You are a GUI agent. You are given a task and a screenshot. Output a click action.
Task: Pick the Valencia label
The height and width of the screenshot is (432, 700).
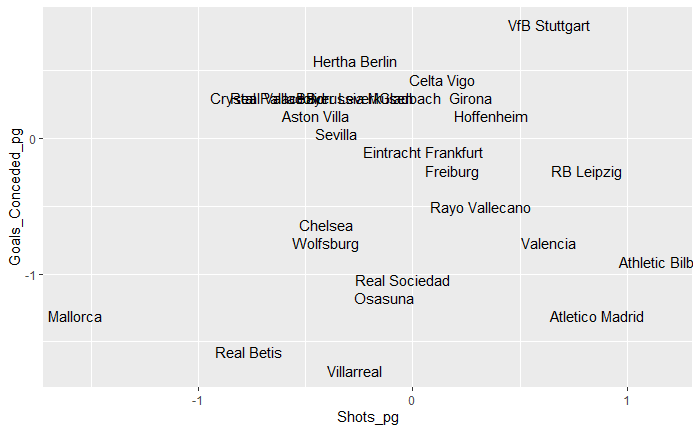pos(548,244)
